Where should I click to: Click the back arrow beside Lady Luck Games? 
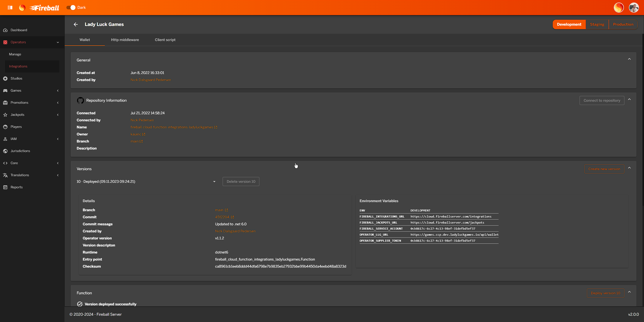coord(76,24)
